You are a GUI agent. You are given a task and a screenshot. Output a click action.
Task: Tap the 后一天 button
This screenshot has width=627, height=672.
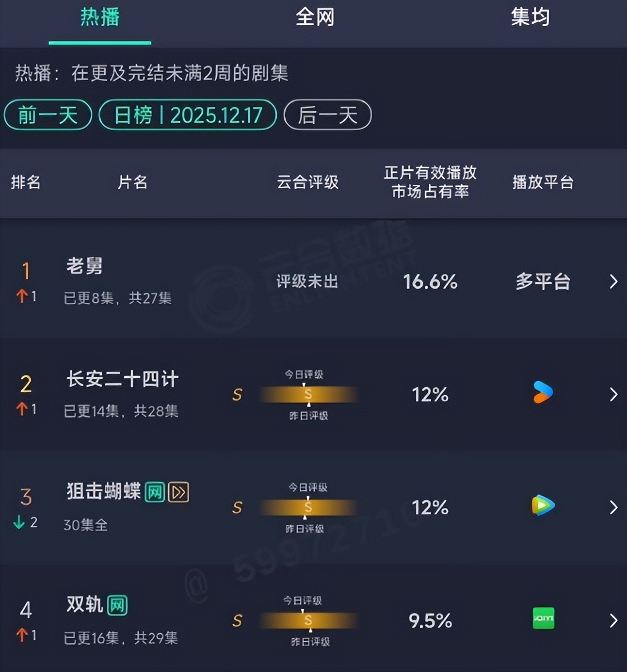tap(327, 115)
